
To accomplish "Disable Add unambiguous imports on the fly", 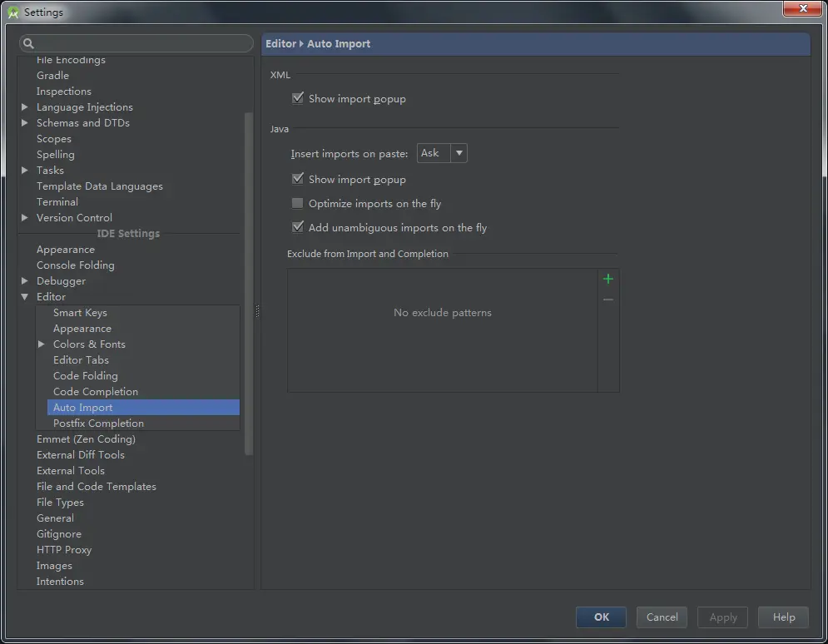I will (298, 227).
